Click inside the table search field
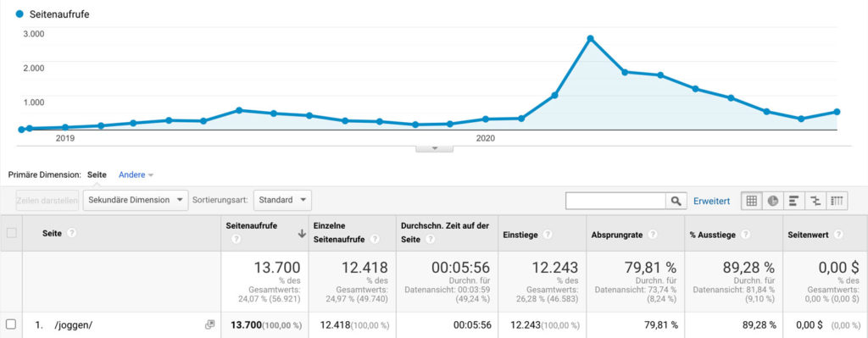This screenshot has width=868, height=338. [x=615, y=201]
